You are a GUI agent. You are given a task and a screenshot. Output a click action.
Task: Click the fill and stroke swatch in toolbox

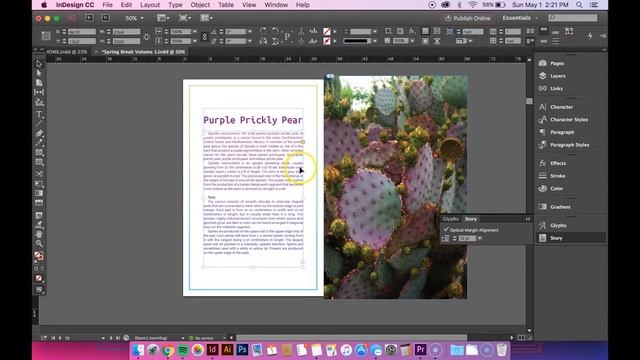click(39, 256)
